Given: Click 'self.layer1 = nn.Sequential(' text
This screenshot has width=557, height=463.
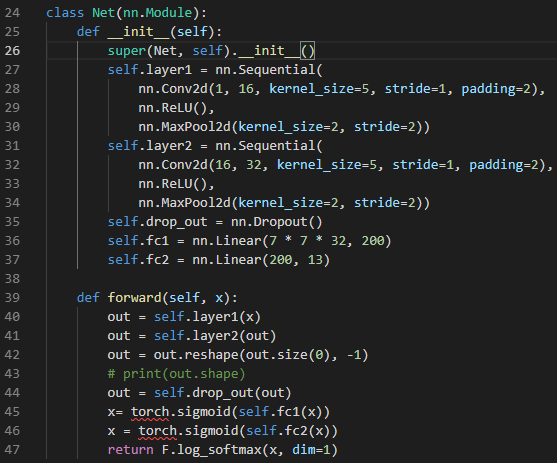Looking at the screenshot, I should 215,70.
